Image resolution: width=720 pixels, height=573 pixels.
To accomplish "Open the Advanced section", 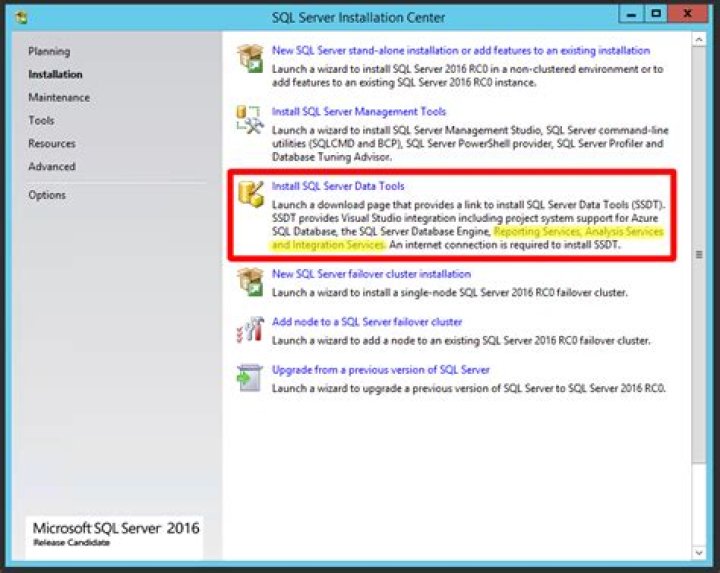I will pos(52,166).
